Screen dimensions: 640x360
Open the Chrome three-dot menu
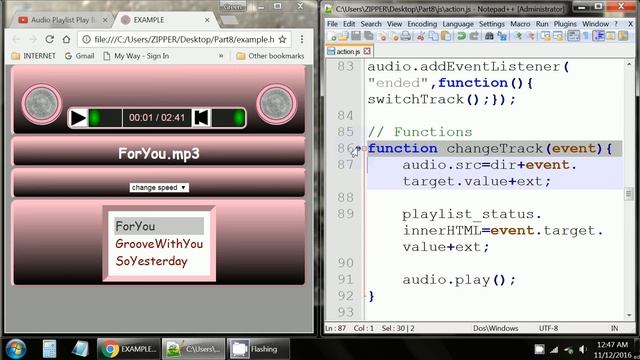(302, 39)
